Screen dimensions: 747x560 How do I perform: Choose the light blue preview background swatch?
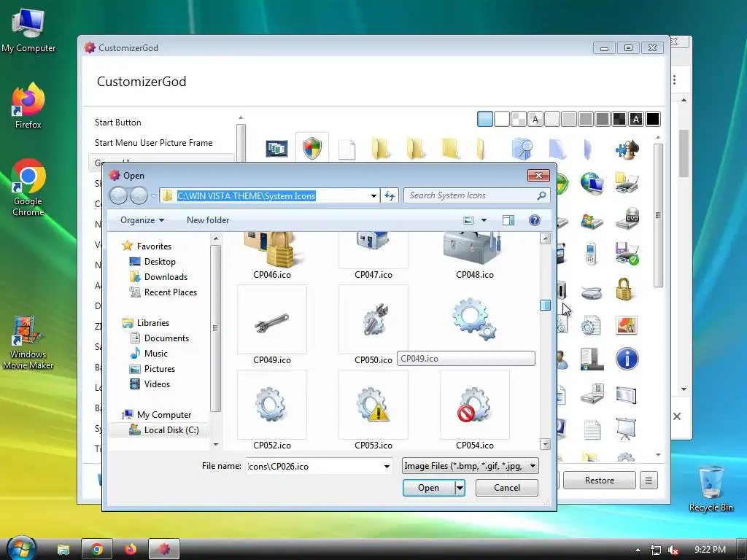click(485, 119)
